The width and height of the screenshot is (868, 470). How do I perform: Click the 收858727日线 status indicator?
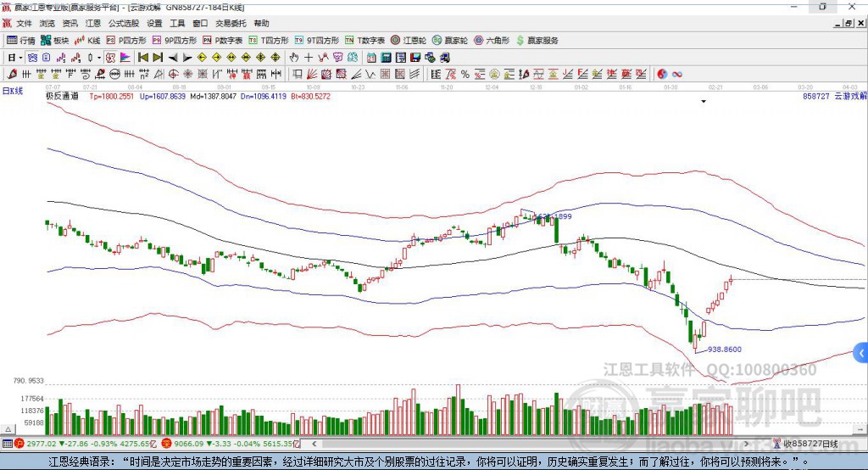click(x=805, y=444)
